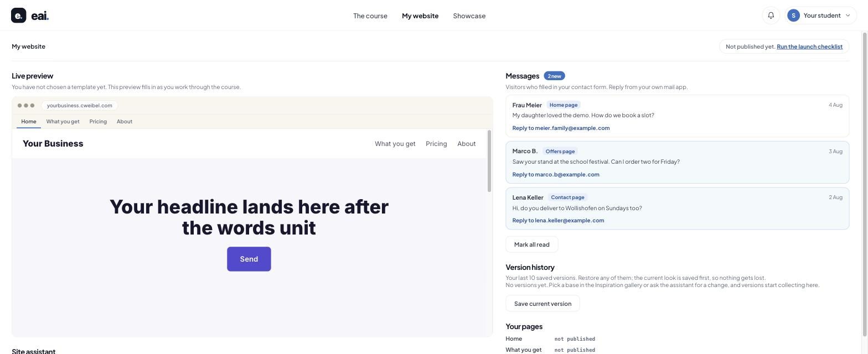Click Pricing in the preview site nav
Image resolution: width=868 pixels, height=354 pixels.
436,144
